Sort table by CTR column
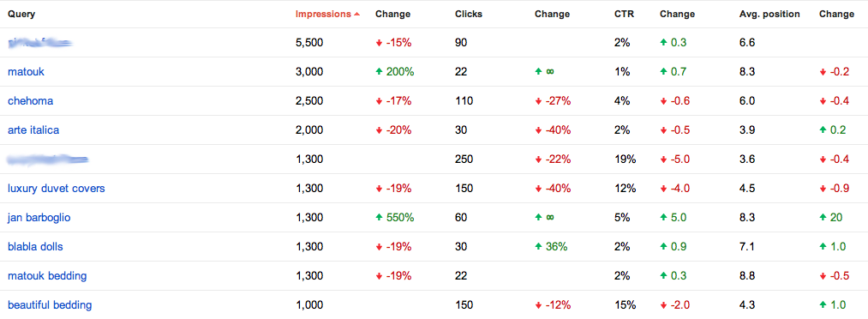The width and height of the screenshot is (868, 319). point(624,15)
